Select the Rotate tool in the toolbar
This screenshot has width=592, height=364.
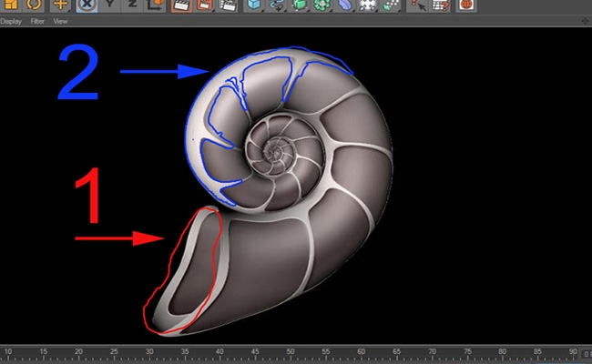click(35, 5)
